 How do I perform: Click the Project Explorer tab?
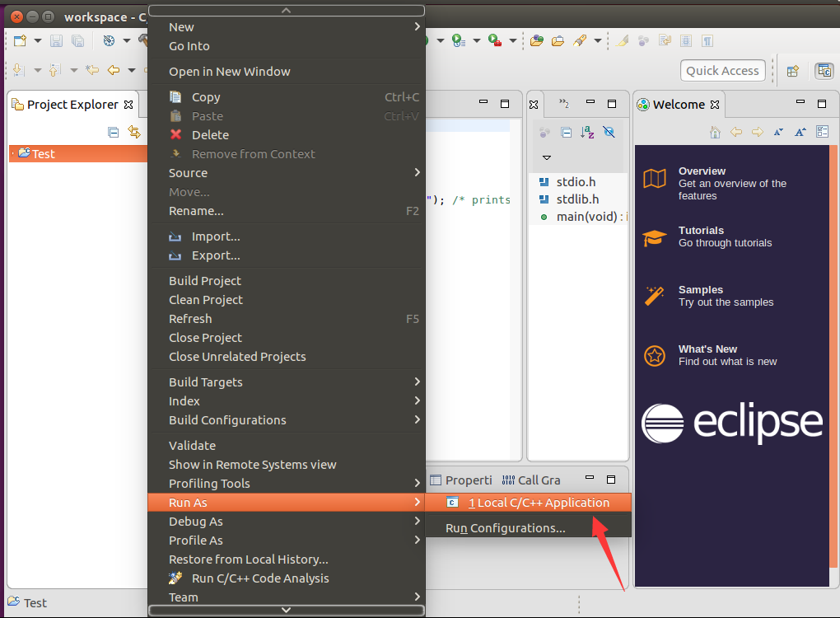coord(72,105)
